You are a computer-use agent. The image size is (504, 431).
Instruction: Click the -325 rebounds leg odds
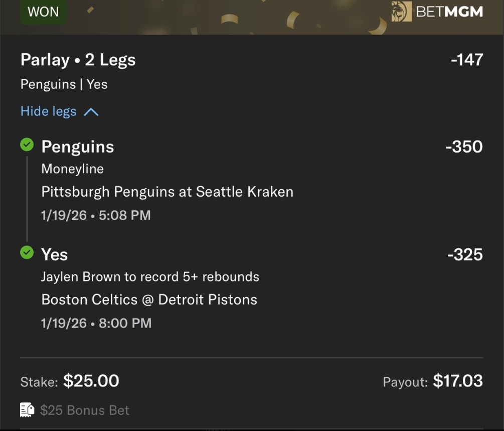pyautogui.click(x=465, y=254)
